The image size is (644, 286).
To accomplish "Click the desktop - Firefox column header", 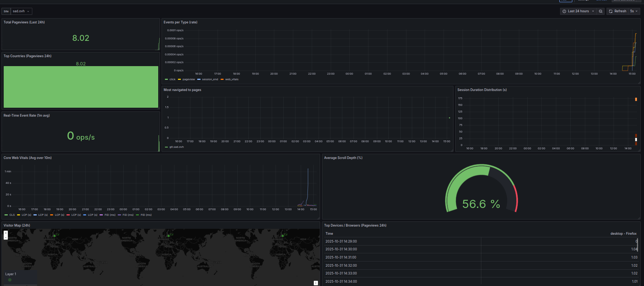I will [623, 234].
